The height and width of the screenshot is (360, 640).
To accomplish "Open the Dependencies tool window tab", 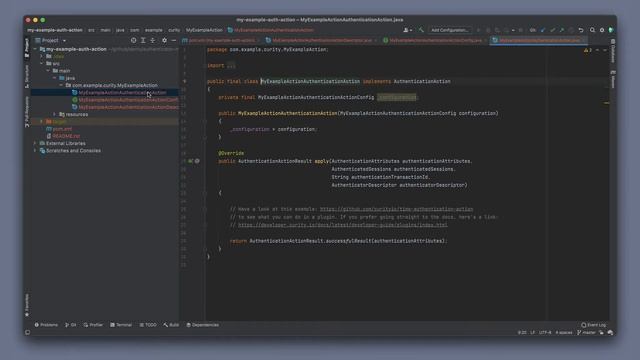I will pos(202,325).
